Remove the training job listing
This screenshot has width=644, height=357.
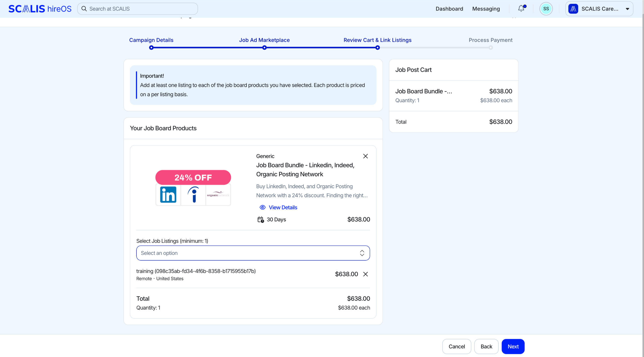click(365, 274)
